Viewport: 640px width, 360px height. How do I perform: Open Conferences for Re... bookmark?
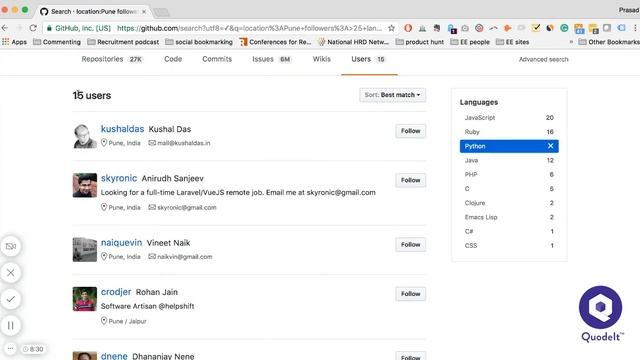[x=275, y=42]
